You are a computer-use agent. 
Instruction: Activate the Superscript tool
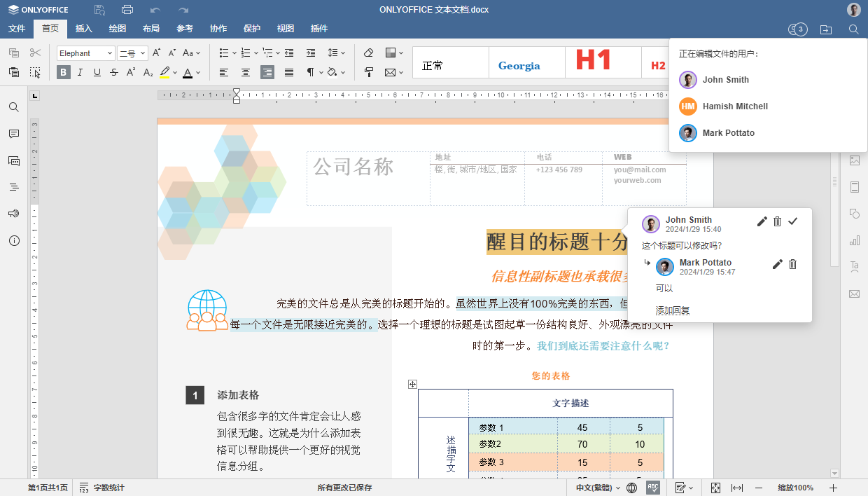[129, 72]
